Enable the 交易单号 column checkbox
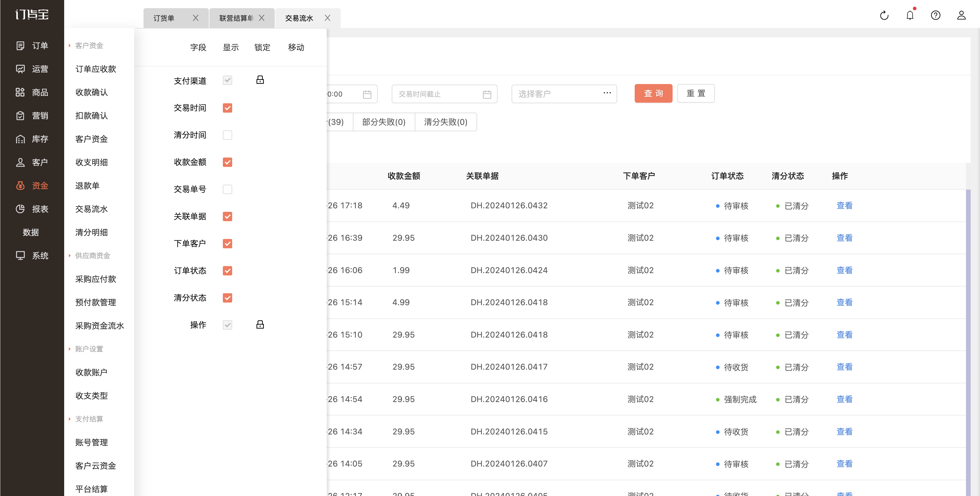This screenshot has width=980, height=496. tap(227, 189)
